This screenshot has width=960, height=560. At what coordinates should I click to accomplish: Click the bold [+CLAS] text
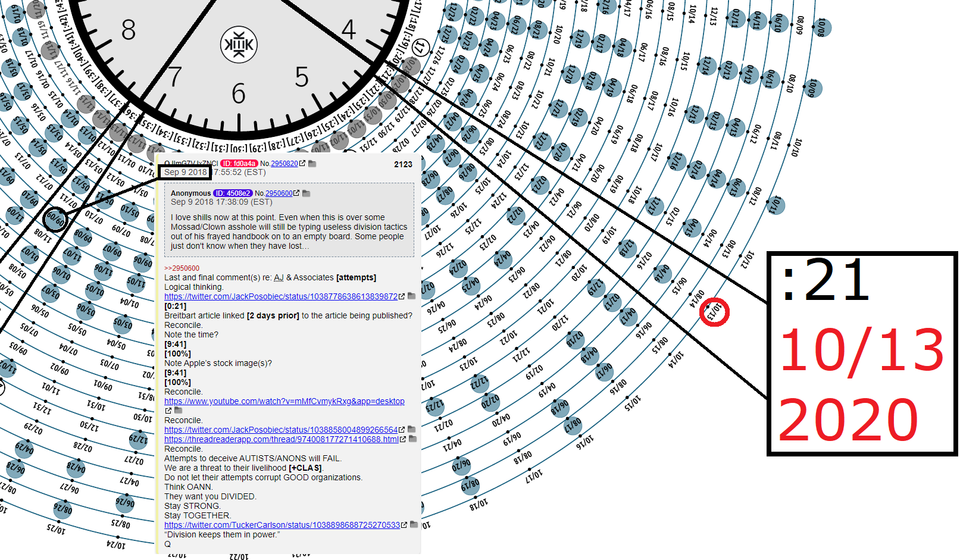click(305, 468)
